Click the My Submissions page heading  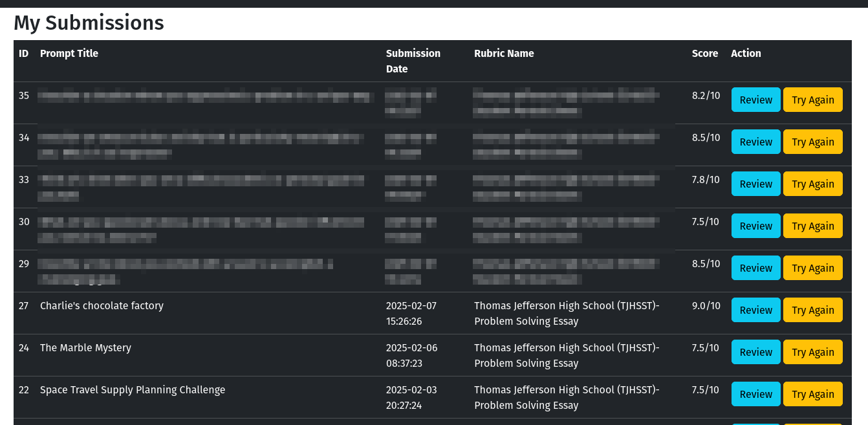pos(89,23)
